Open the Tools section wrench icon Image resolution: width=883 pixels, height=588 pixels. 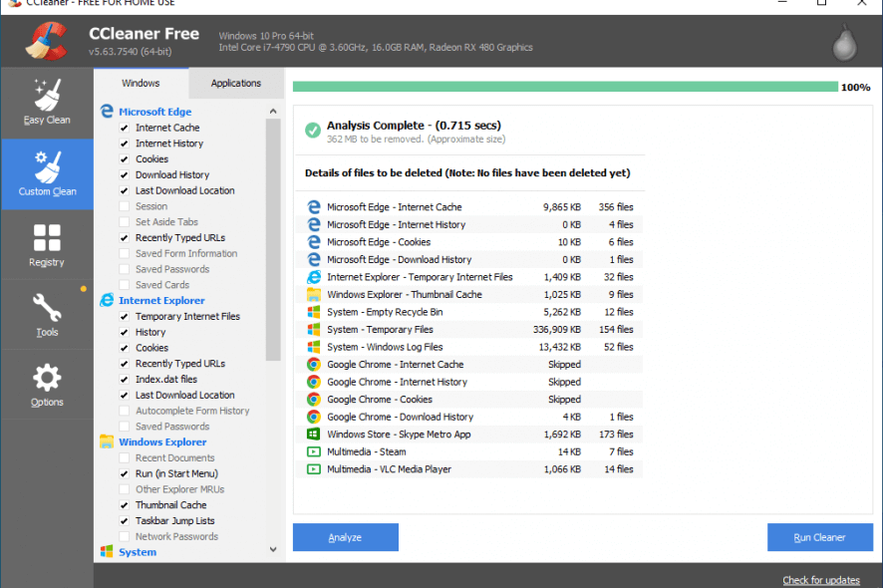47,308
